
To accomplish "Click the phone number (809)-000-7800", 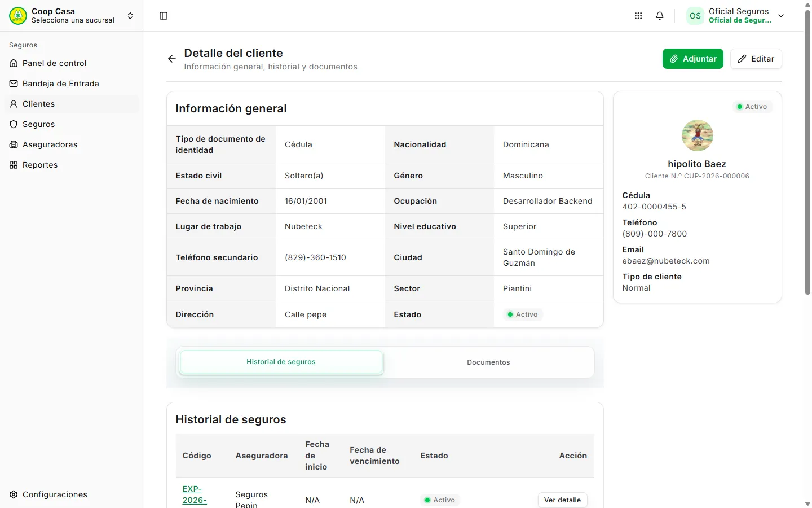I will (655, 234).
